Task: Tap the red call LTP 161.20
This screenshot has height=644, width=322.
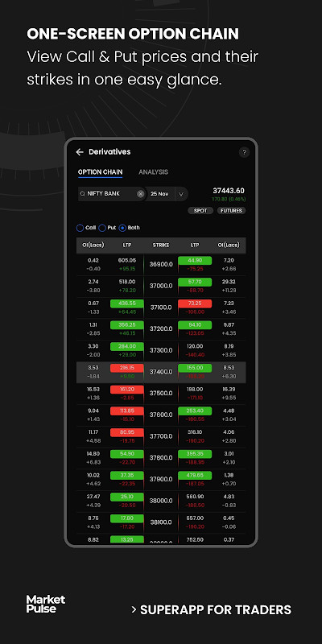Action: click(x=127, y=390)
